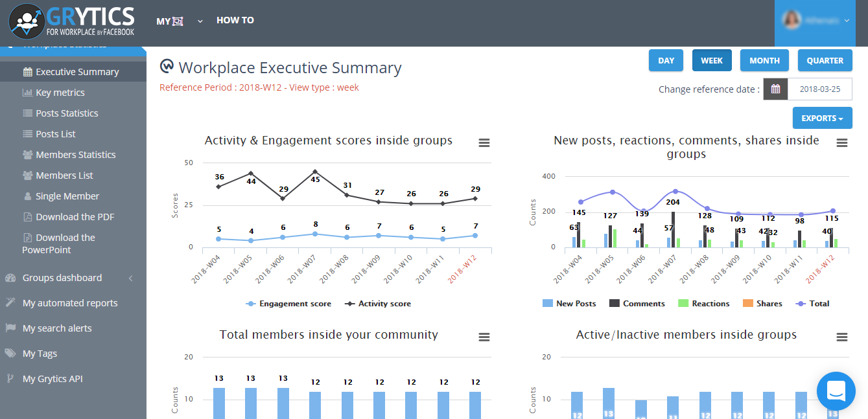
Task: Switch view to DAY
Action: pyautogui.click(x=666, y=60)
